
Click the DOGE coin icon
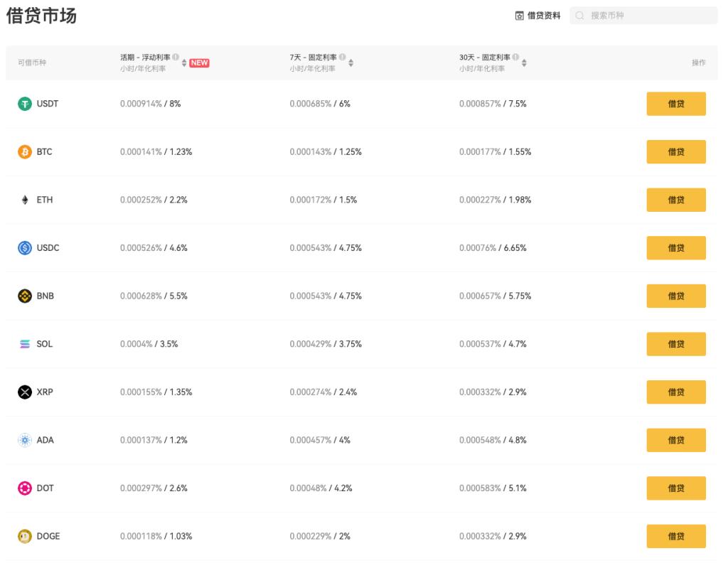[23, 536]
